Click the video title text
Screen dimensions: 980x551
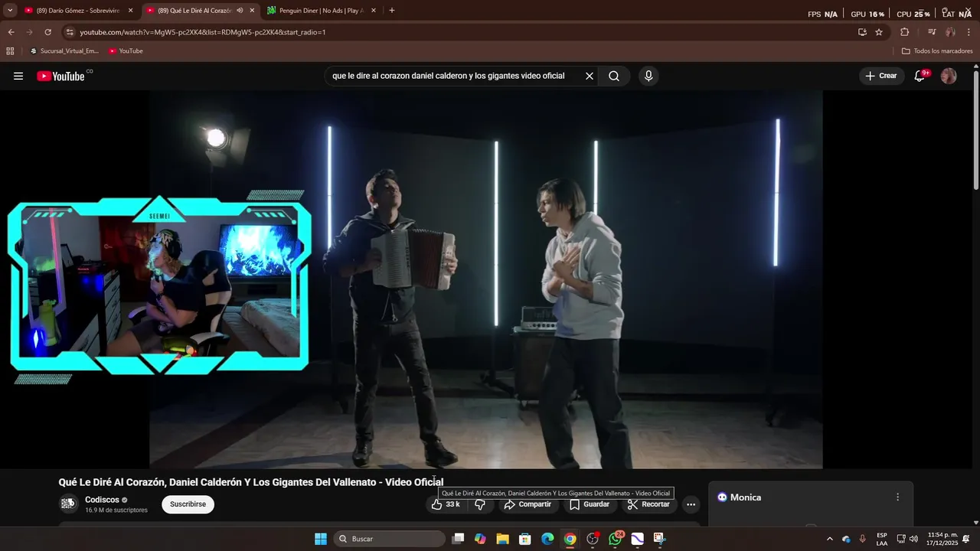pyautogui.click(x=251, y=482)
